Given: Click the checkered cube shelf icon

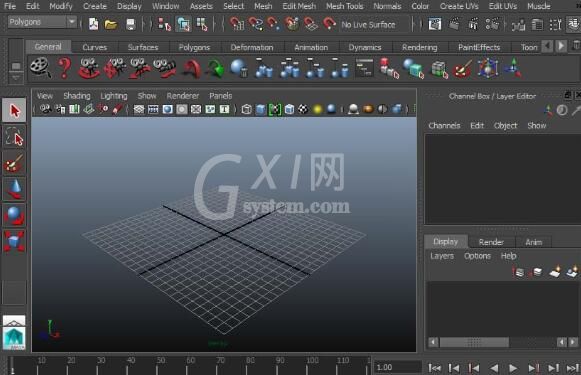Looking at the screenshot, I should coord(439,69).
